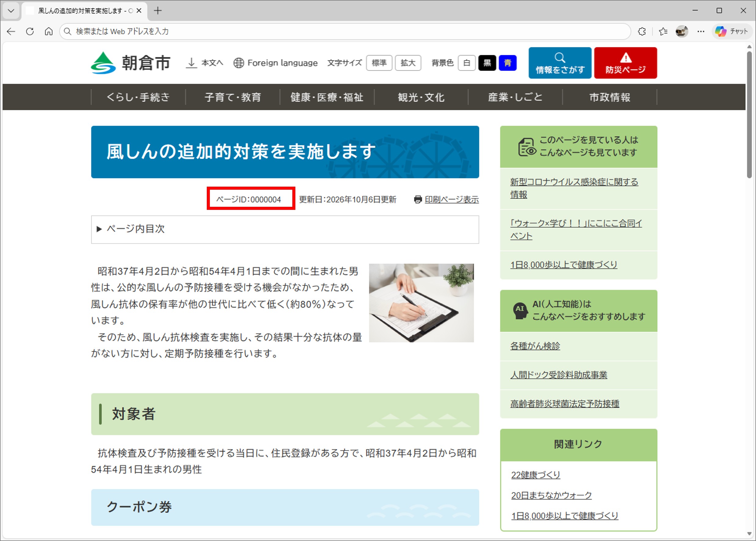Choose the 青 background color swatch
The image size is (756, 541).
(x=508, y=63)
